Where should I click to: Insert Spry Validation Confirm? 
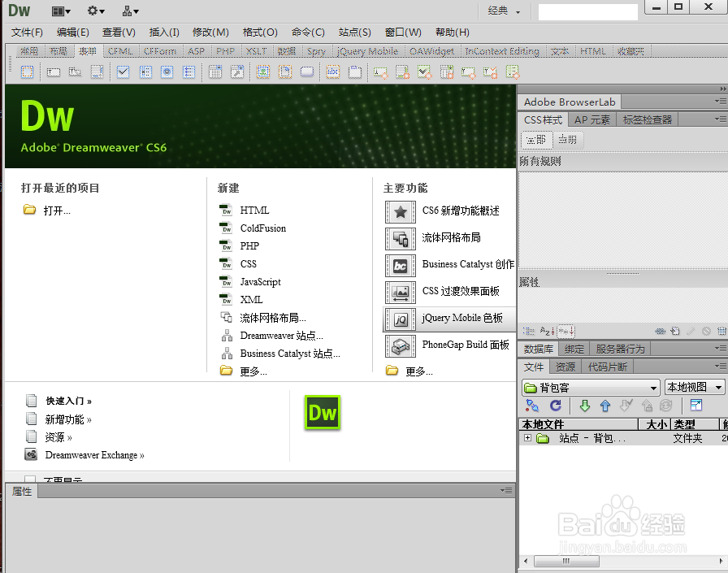click(x=490, y=72)
